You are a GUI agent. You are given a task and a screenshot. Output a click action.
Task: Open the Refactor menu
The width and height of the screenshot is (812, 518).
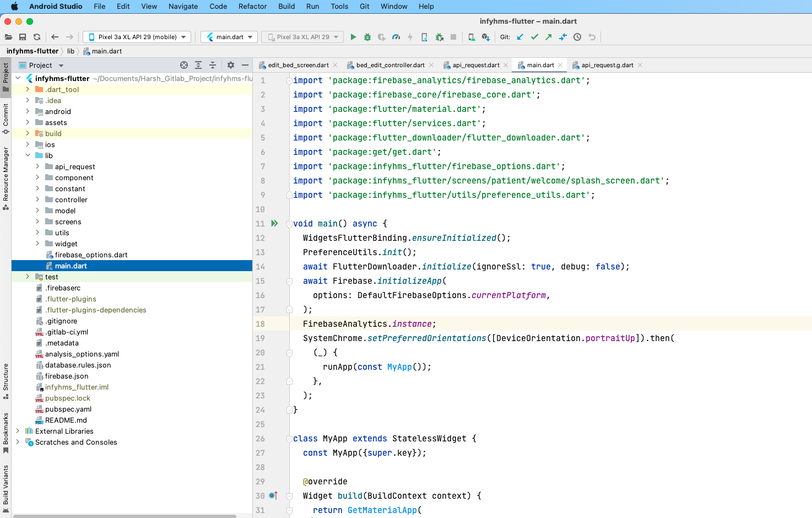252,7
